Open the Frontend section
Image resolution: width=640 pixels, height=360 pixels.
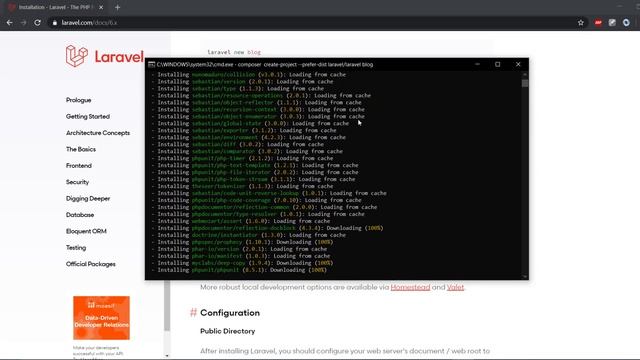pyautogui.click(x=79, y=165)
